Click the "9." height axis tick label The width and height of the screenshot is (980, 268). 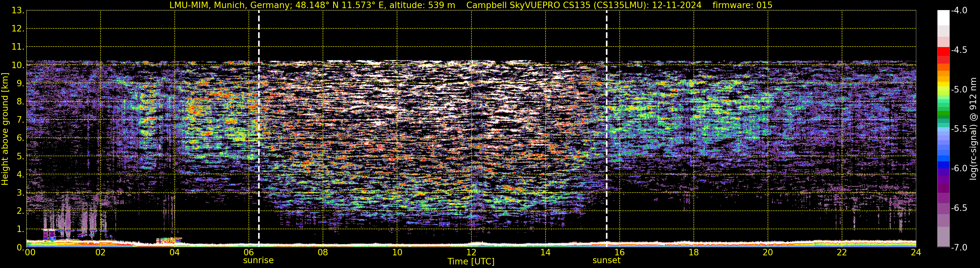(20, 83)
